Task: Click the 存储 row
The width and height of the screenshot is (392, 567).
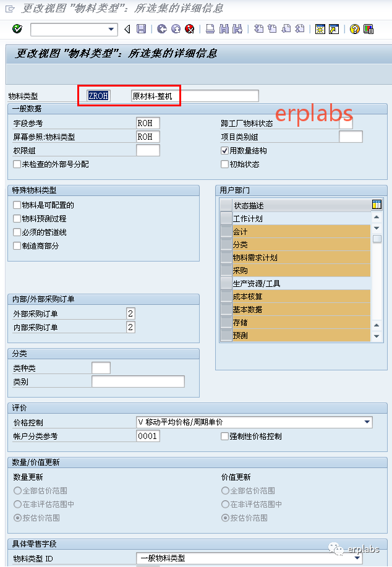Action: click(x=301, y=322)
